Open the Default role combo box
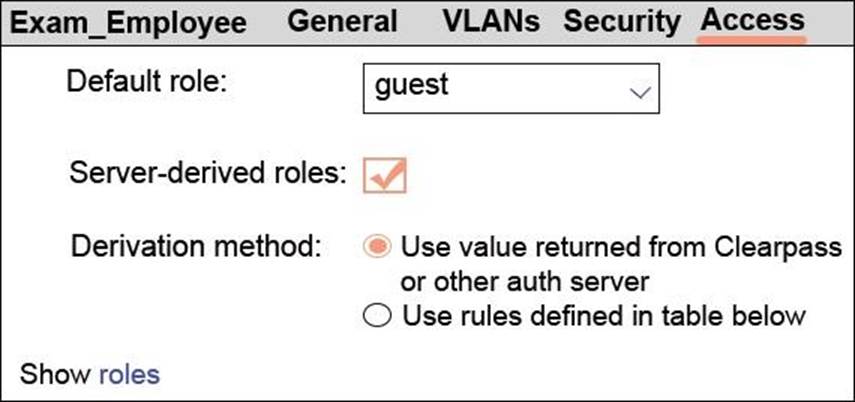Screen dimensions: 855x402 click(x=510, y=86)
